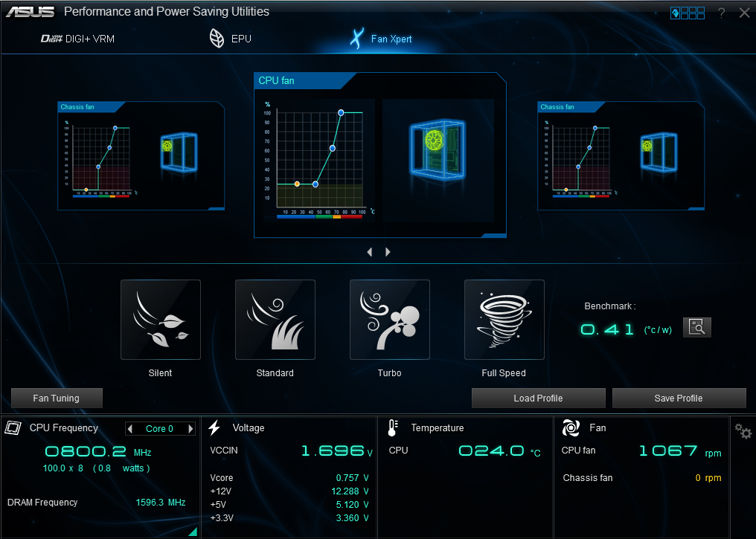This screenshot has width=756, height=539.
Task: Click the DIGI+ logo icon
Action: coord(51,39)
